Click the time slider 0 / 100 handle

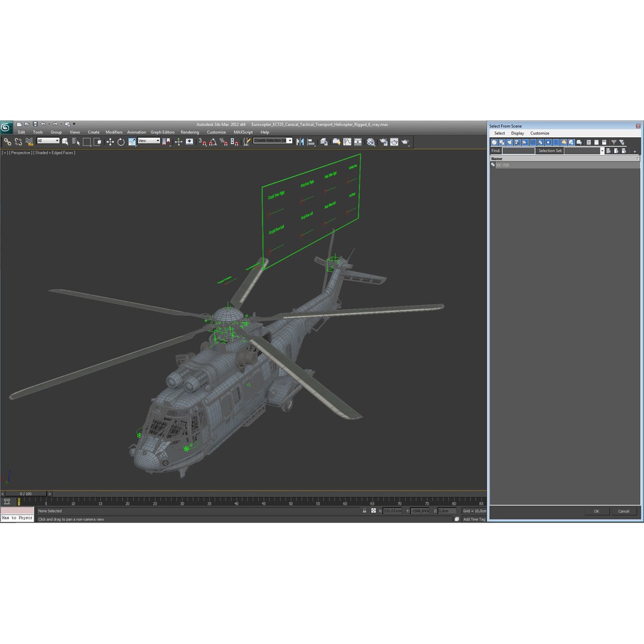tap(26, 494)
